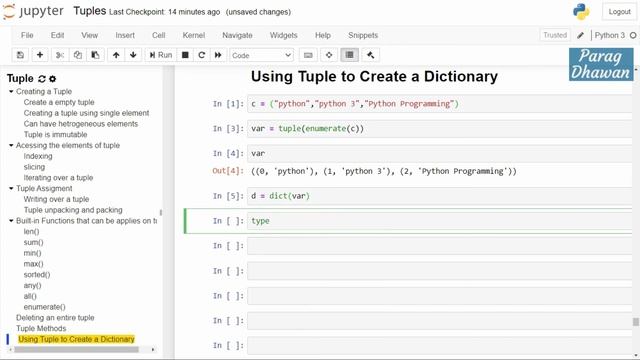
Task: Log out using the Logout button
Action: [619, 12]
